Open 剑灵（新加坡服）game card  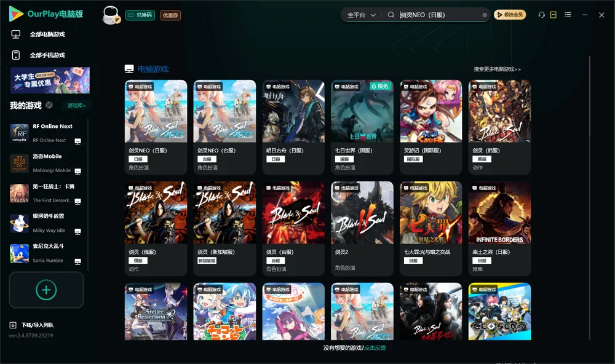(224, 228)
